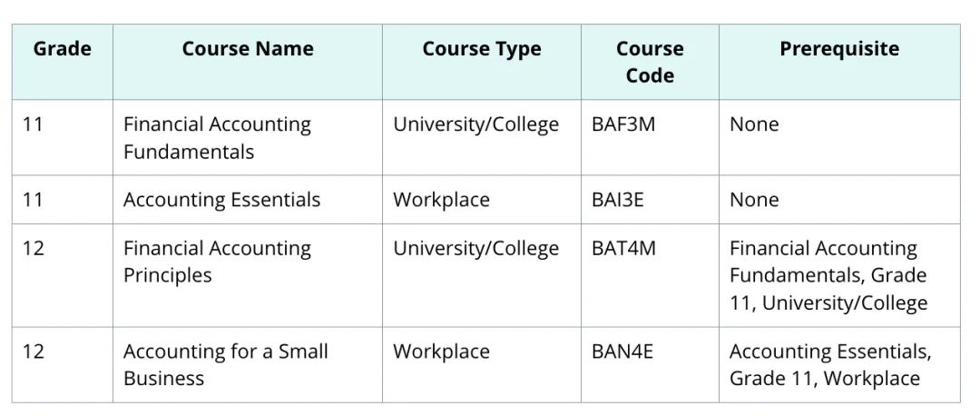Select the Course Type header cell
Screen dimensions: 980x416
pyautogui.click(x=481, y=49)
